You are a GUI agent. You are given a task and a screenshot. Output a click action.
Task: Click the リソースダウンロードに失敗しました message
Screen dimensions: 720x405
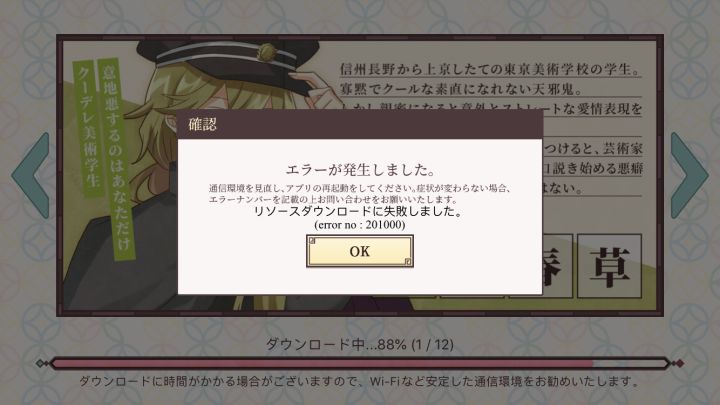click(358, 211)
